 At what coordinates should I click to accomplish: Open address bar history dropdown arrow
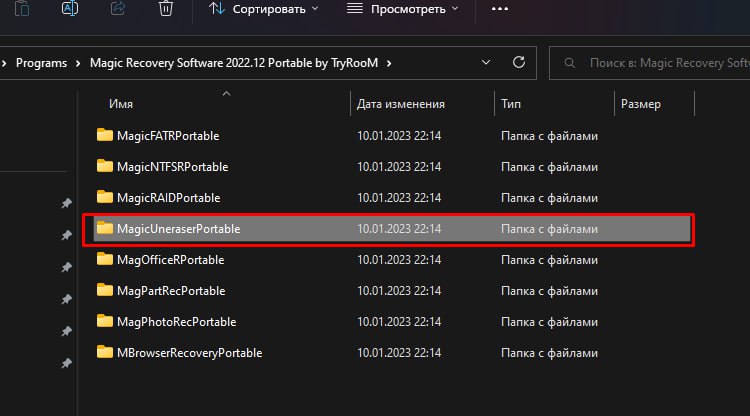(485, 63)
